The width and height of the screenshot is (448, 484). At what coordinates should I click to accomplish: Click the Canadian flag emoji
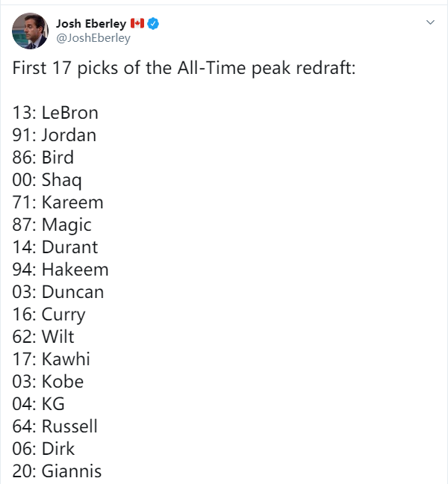137,23
